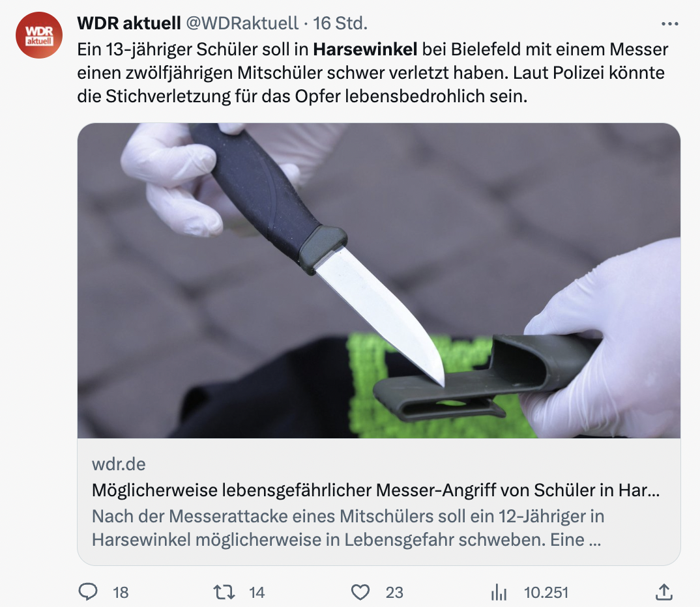Click the bold word Harsewinkel in tweet

point(365,49)
